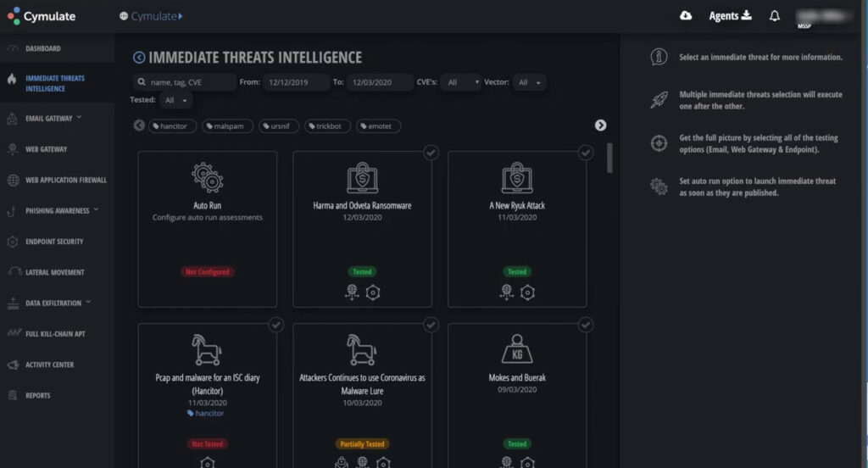Filter by the ursnif tag
The image size is (868, 468).
[x=278, y=126]
